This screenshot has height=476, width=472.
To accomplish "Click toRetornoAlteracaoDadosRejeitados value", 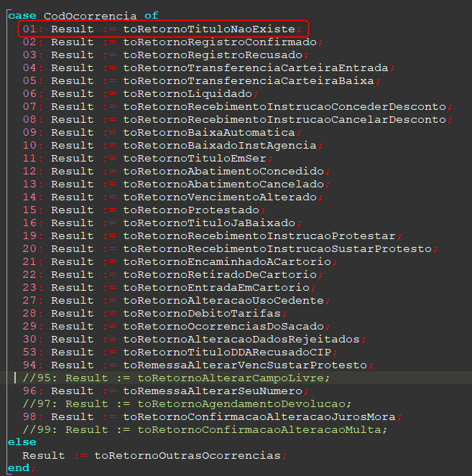I will [x=241, y=339].
